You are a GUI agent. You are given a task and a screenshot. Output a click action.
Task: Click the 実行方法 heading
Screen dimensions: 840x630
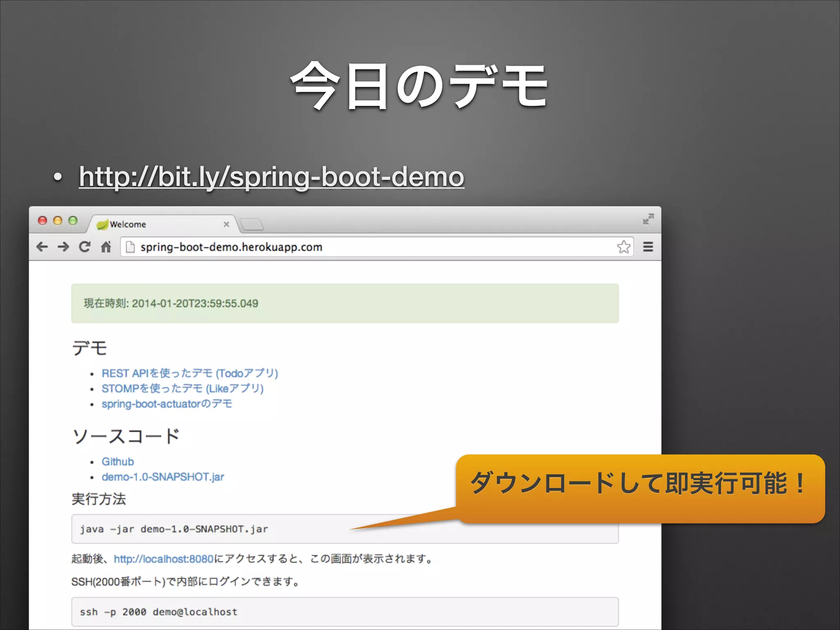tap(99, 499)
